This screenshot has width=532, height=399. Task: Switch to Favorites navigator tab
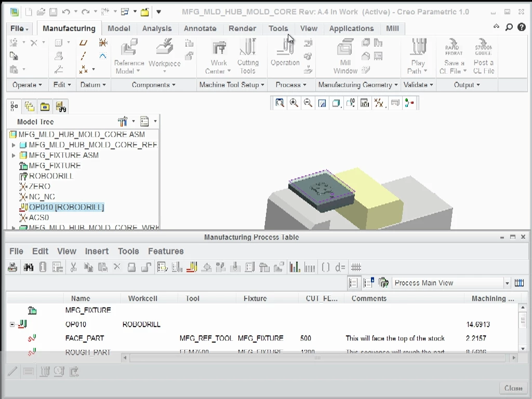[45, 107]
